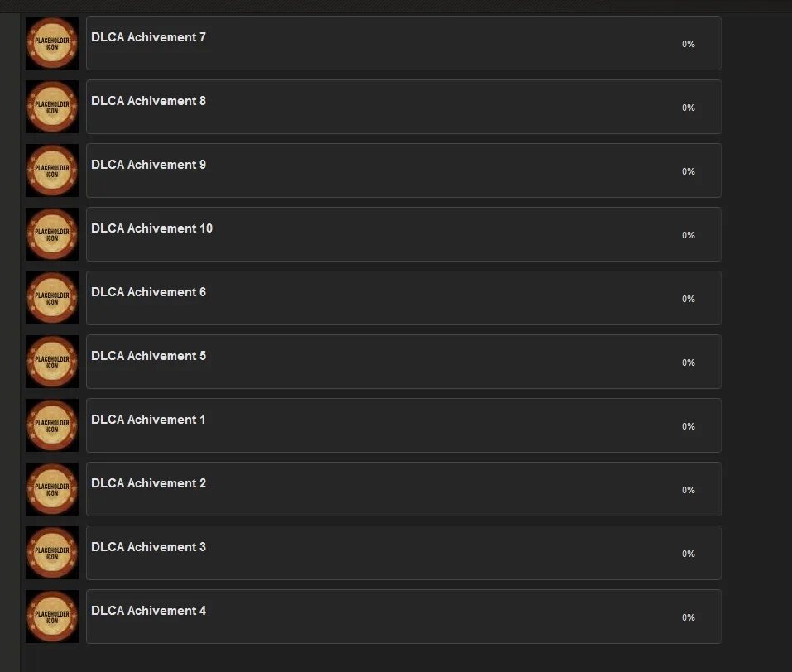Image resolution: width=792 pixels, height=672 pixels.
Task: Click the 0% value on DLCA Achivement 5
Action: (689, 362)
